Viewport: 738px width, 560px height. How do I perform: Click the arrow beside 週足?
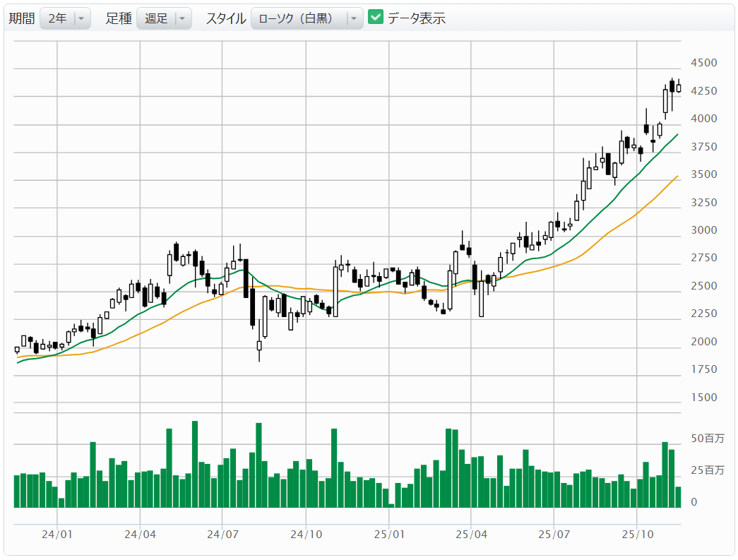pyautogui.click(x=183, y=19)
